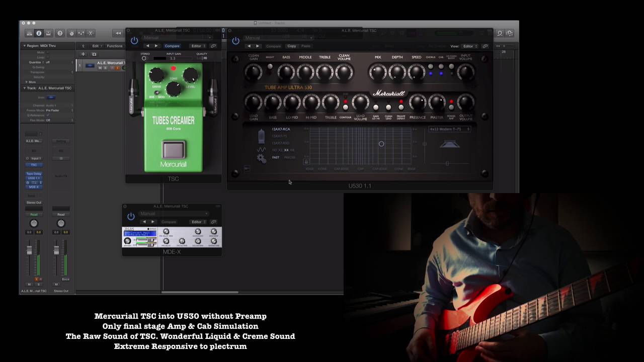Open the Flex Mode Off dropdown
The height and width of the screenshot is (362, 644).
coord(59,120)
